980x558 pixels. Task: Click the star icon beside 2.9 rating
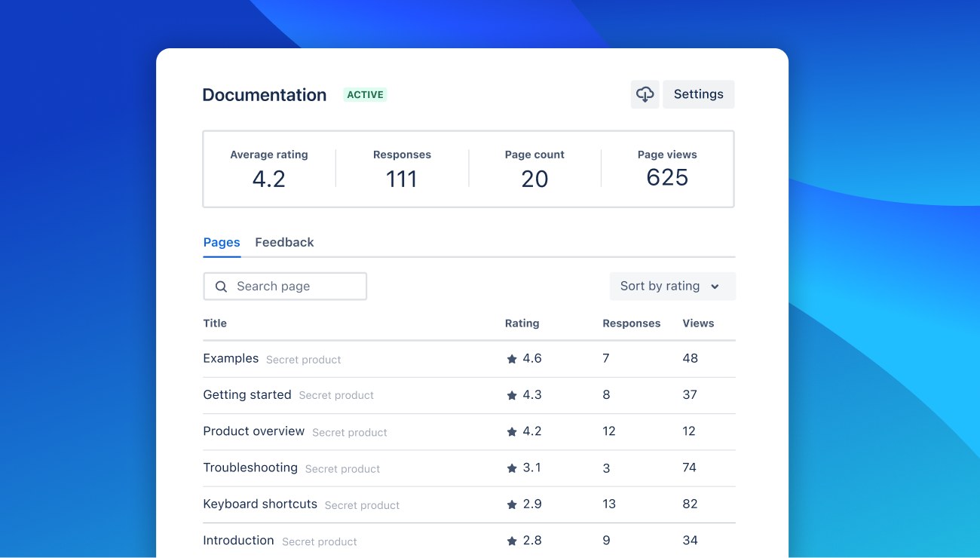coord(512,504)
